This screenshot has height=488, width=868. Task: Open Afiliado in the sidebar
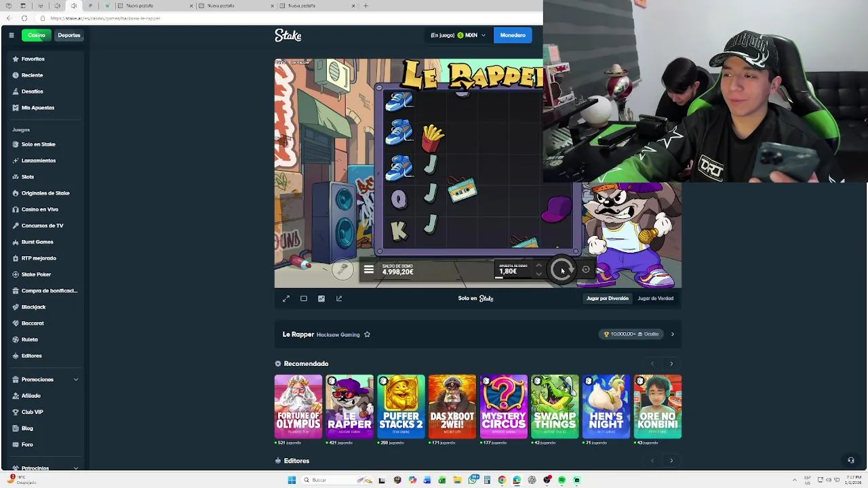(x=31, y=396)
